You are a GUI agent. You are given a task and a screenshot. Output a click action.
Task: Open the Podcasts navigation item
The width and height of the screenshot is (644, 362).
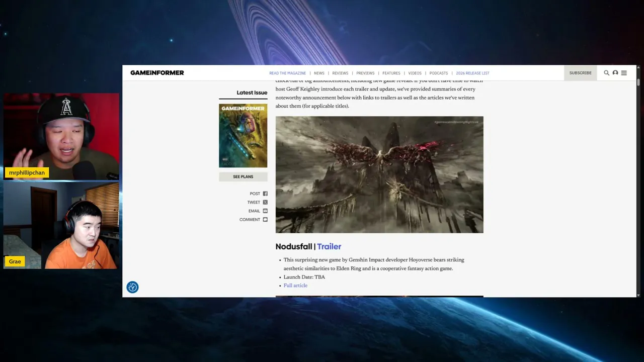[439, 73]
